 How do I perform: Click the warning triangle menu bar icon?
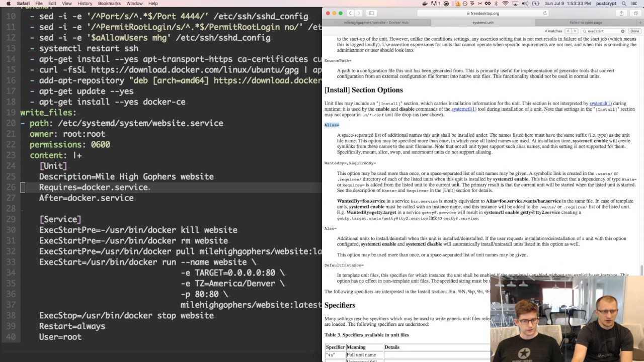[x=458, y=4]
